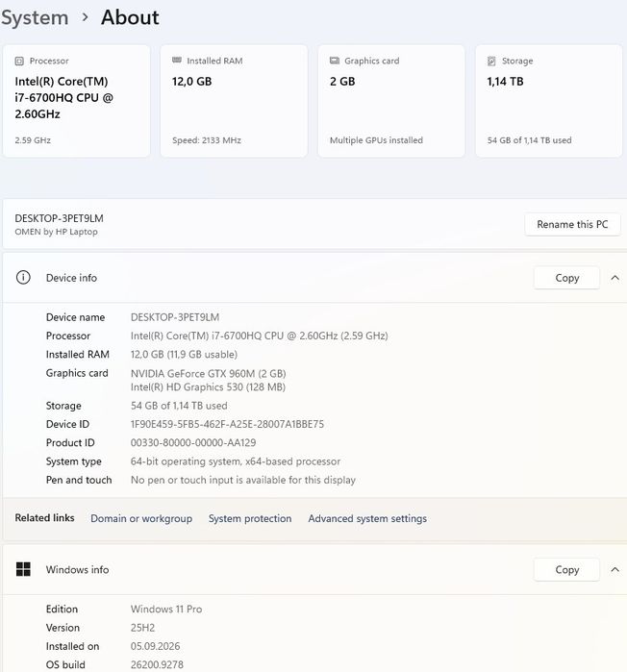Click the No pen or touch input text
The image size is (627, 672).
tap(243, 480)
